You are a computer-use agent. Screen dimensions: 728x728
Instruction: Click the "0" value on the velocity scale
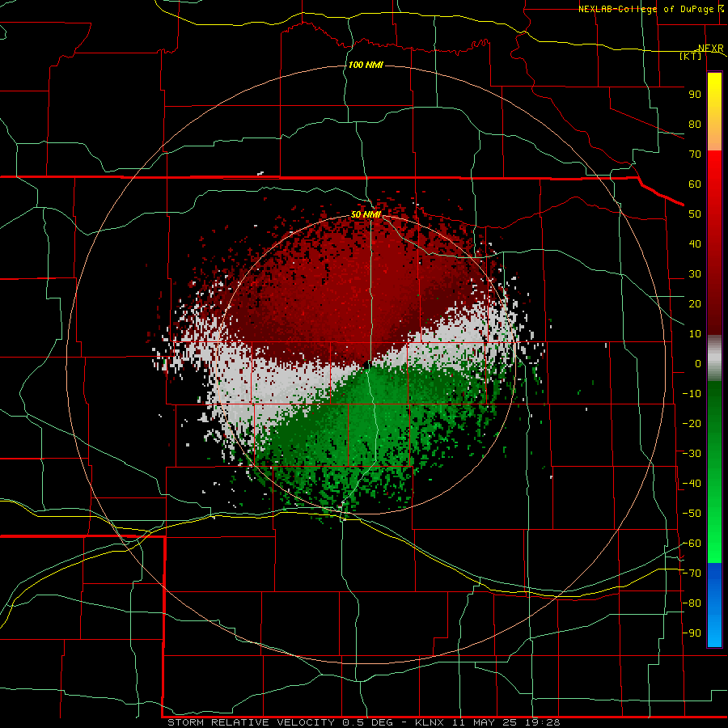(698, 363)
